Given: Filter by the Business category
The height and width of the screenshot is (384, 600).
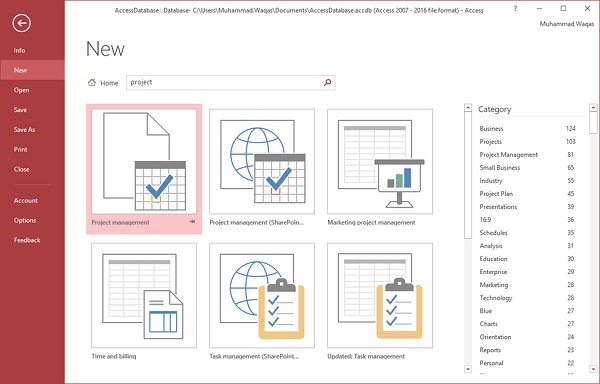Looking at the screenshot, I should (x=527, y=129).
